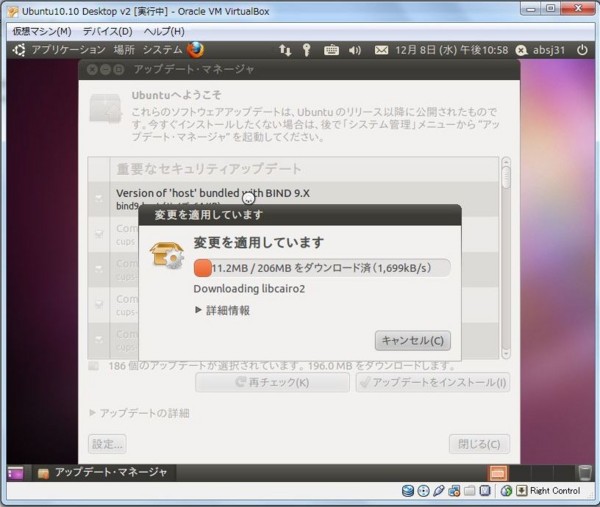
Task: Open the アプリケーション menu
Action: point(68,50)
